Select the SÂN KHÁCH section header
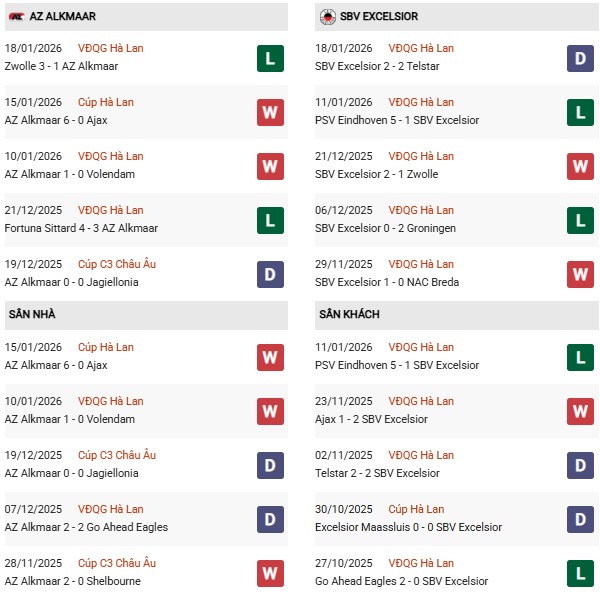The width and height of the screenshot is (600, 593). coord(349,315)
